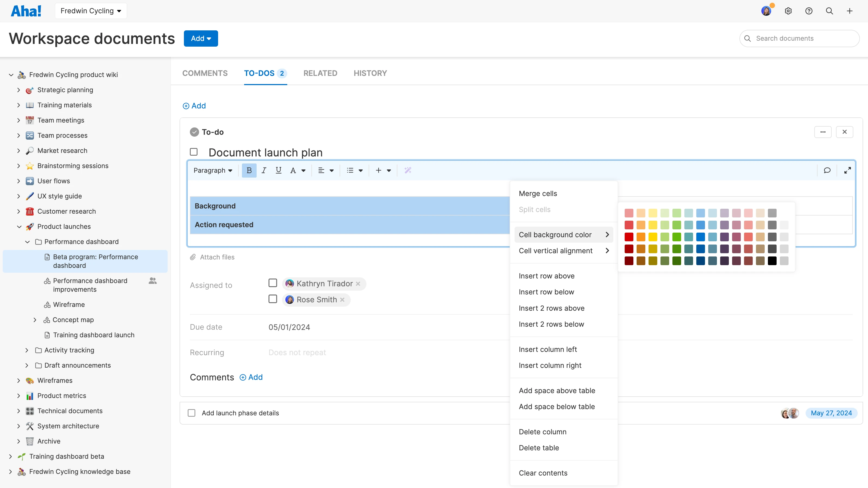Expand the editor to fullscreen

[847, 171]
